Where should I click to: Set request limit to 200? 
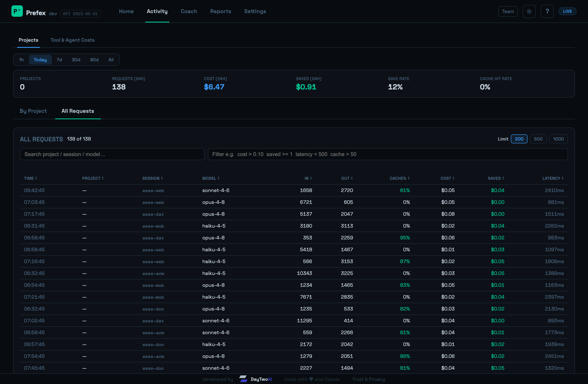[x=519, y=139]
